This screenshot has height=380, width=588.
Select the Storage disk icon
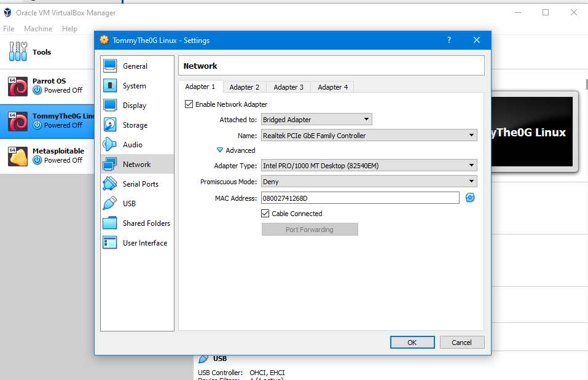[110, 125]
